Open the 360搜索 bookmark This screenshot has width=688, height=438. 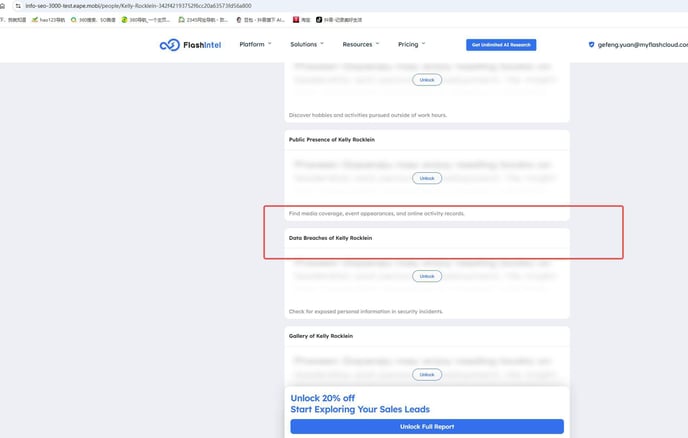[x=93, y=20]
